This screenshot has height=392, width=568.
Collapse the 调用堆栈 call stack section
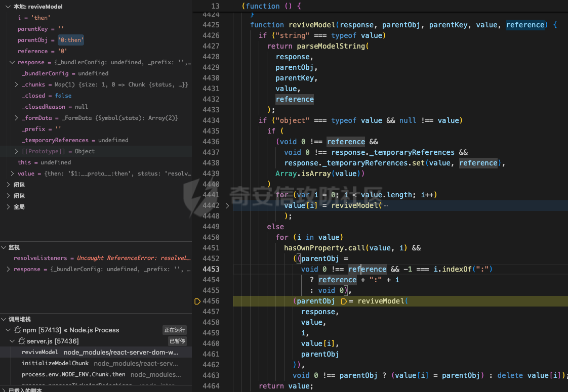click(x=4, y=320)
